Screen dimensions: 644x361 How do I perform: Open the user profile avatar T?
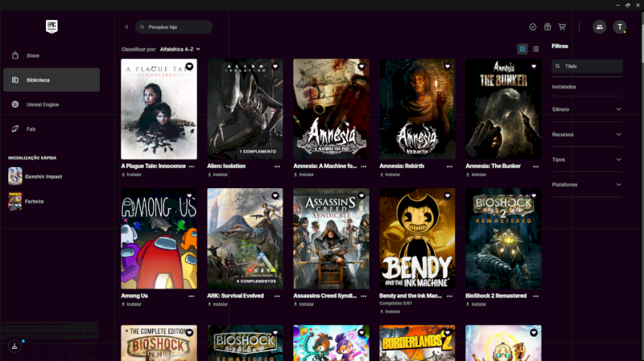(x=620, y=27)
